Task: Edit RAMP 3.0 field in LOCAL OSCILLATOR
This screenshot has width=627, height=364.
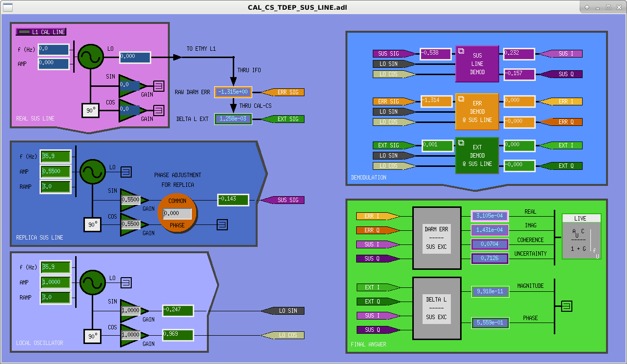Action: click(x=56, y=298)
